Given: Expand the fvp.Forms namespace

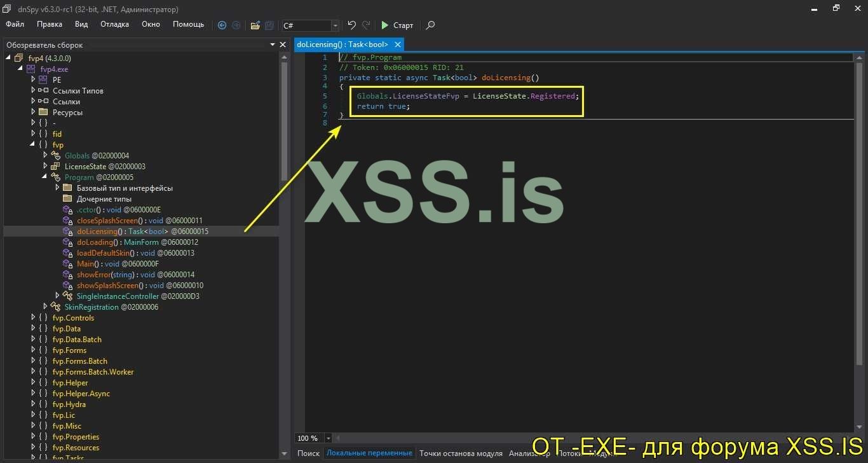Looking at the screenshot, I should (33, 350).
